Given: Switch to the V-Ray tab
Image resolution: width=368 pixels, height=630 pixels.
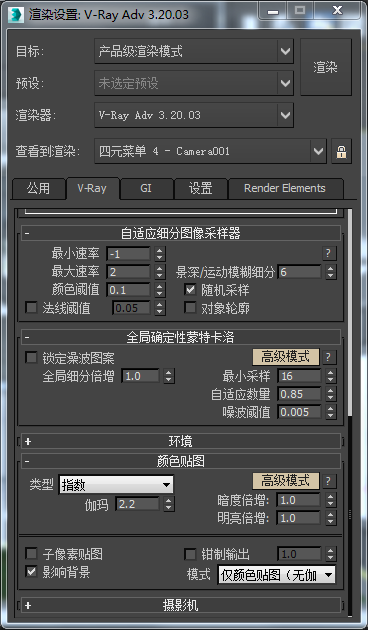Looking at the screenshot, I should click(92, 188).
